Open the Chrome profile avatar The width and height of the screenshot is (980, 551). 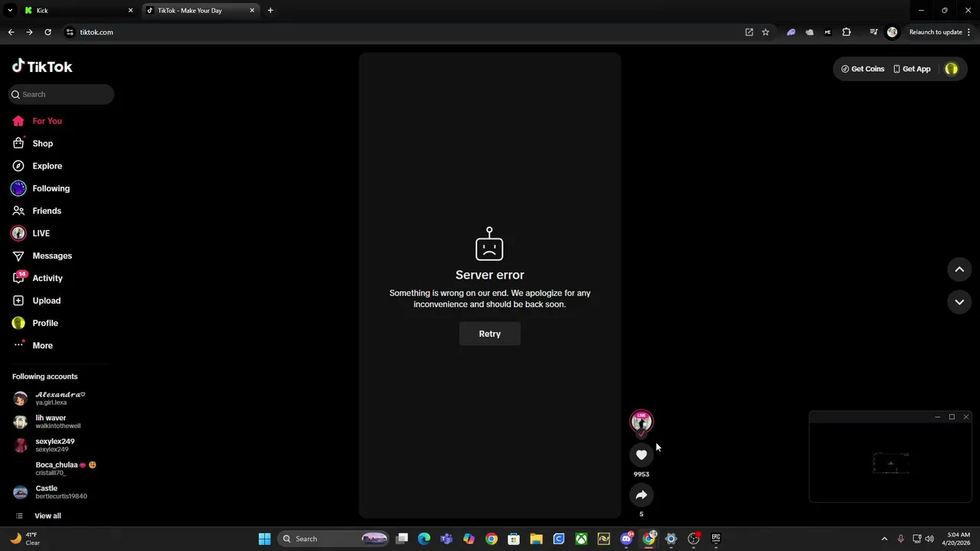click(892, 32)
